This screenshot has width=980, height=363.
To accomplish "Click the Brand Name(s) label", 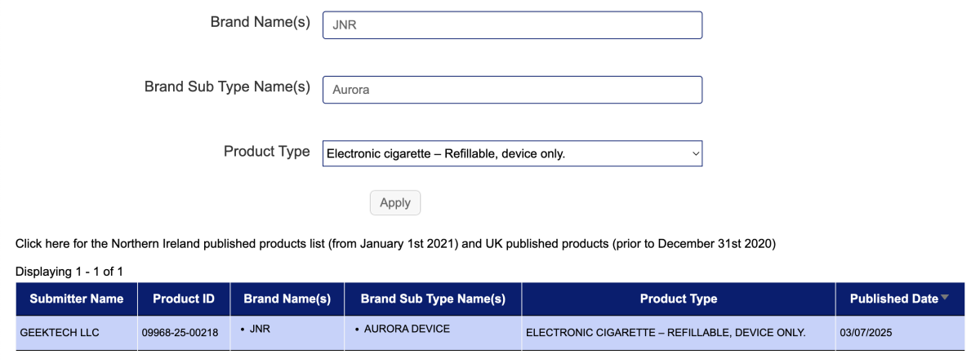I will click(x=261, y=22).
